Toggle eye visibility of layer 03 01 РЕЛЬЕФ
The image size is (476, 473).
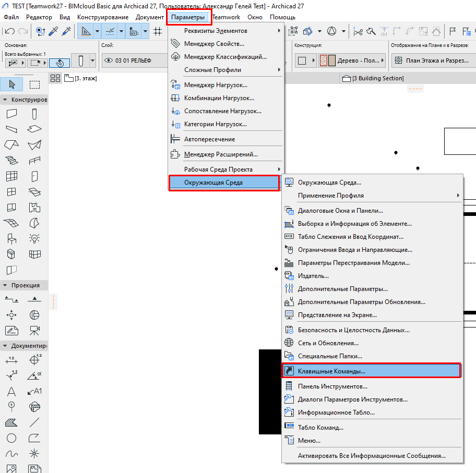tap(109, 60)
